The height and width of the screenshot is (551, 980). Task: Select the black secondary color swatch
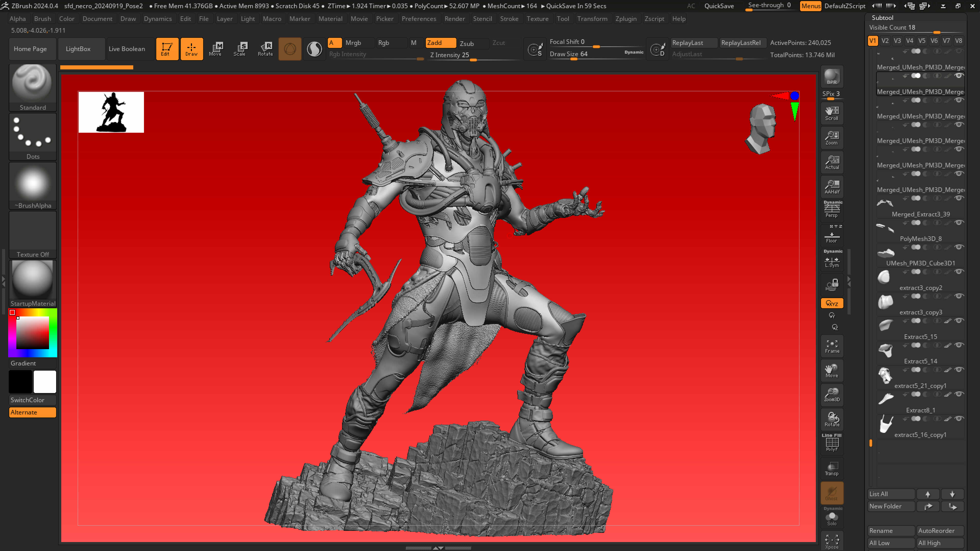click(x=20, y=381)
